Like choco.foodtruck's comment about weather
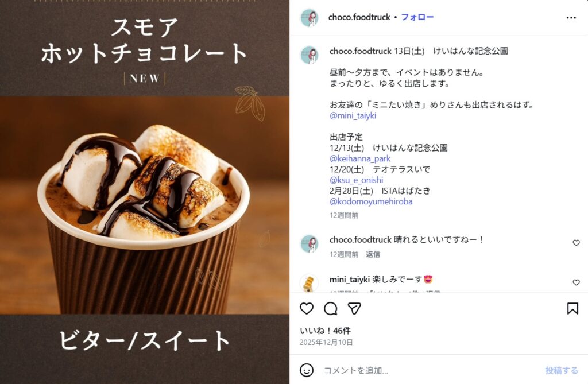This screenshot has width=588, height=384. (576, 243)
